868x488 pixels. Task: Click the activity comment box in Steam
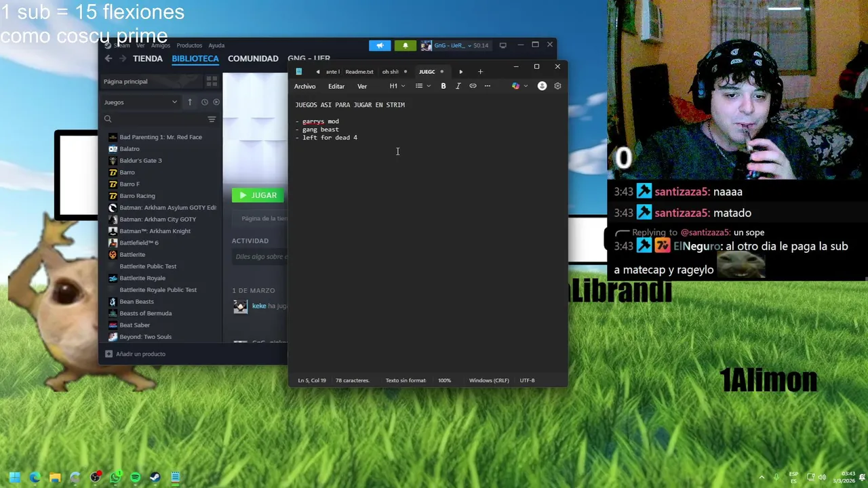pyautogui.click(x=260, y=257)
